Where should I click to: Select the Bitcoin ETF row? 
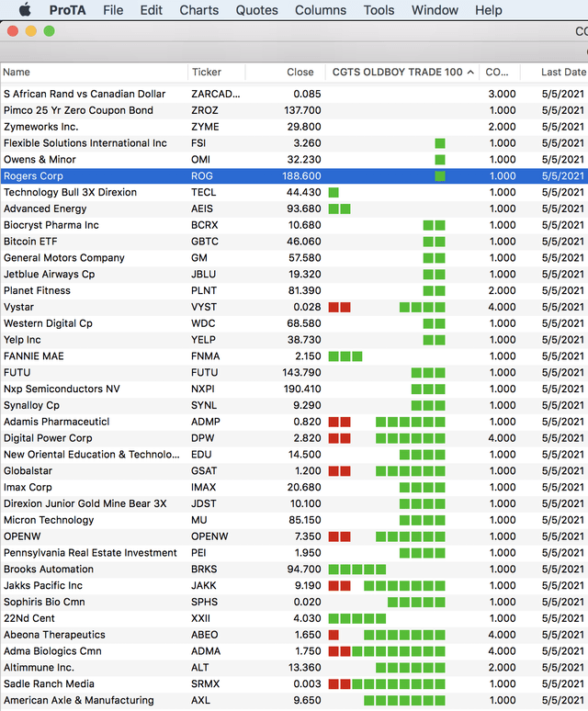(294, 242)
